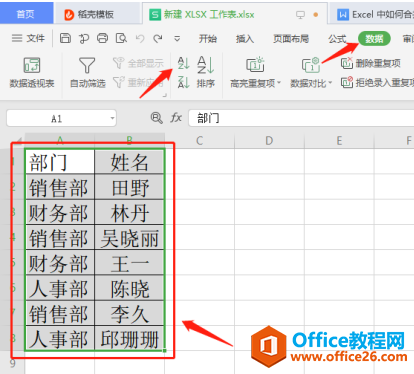Click the Name Box showing A1
This screenshot has width=414, height=374.
57,118
